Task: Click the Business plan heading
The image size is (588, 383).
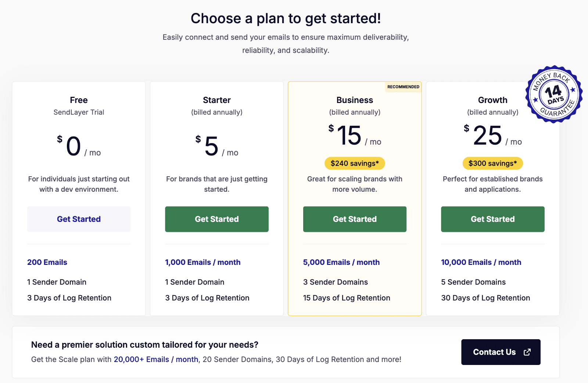Action: tap(355, 100)
